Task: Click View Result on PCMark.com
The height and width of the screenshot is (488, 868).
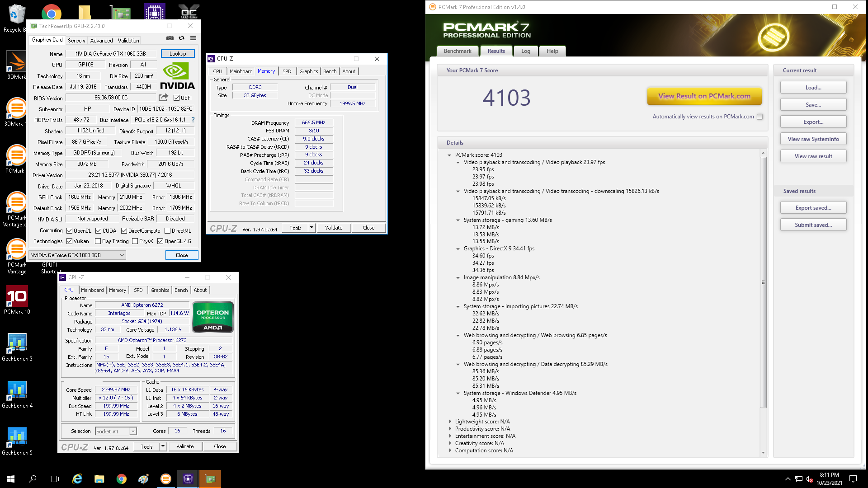Action: tap(704, 96)
